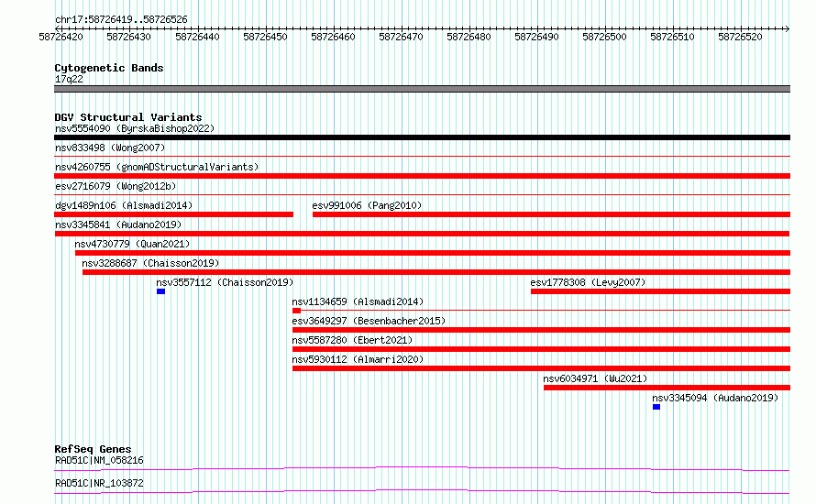Click ruler position 58726510
The image size is (816, 504).
click(672, 37)
